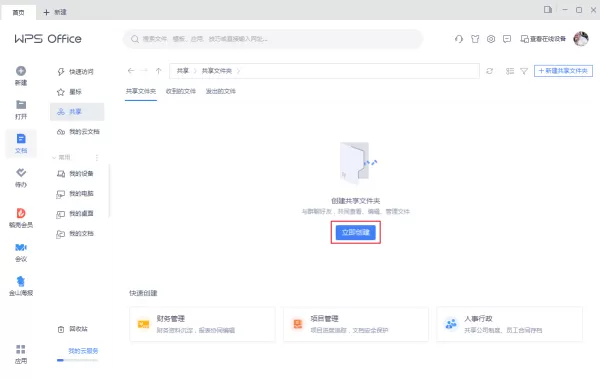
Task: Go forward with the right arrow
Action: pyautogui.click(x=144, y=70)
